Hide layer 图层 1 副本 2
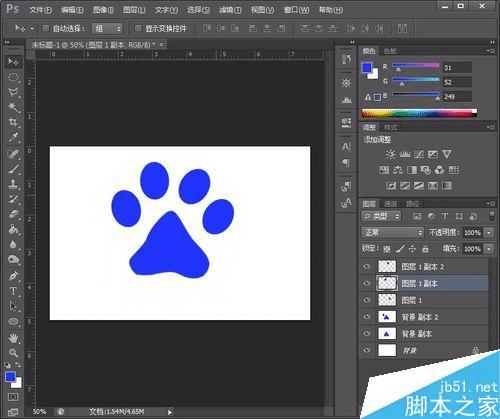The image size is (500, 419). 367,266
